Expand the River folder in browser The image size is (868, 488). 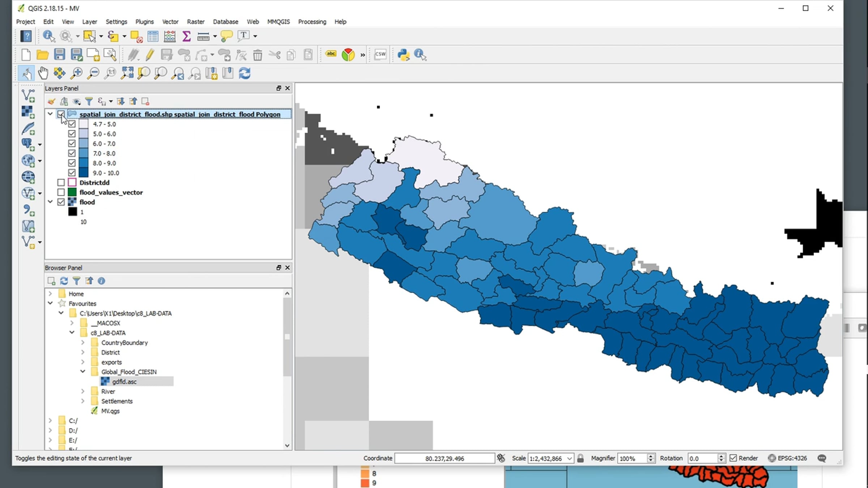point(83,391)
